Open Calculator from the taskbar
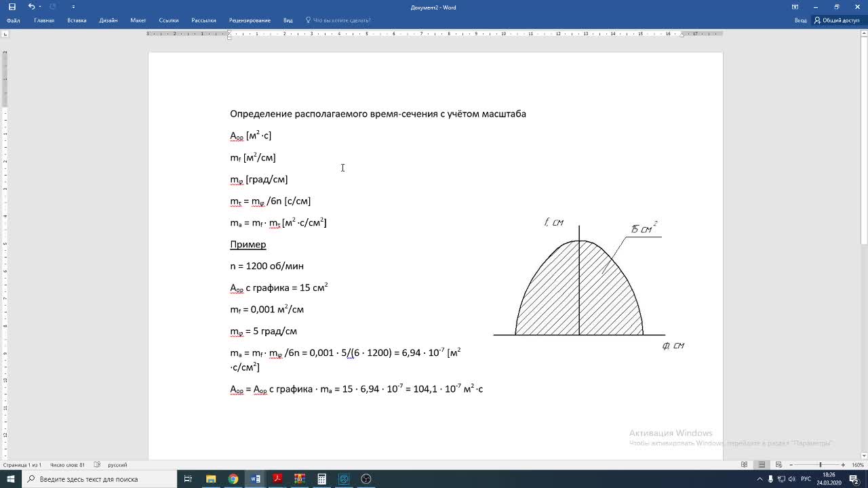 [322, 479]
